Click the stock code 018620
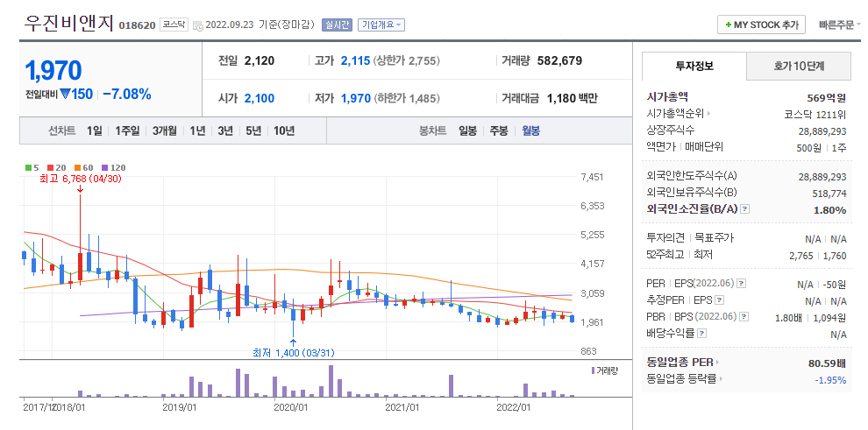The image size is (868, 430). click(x=138, y=26)
